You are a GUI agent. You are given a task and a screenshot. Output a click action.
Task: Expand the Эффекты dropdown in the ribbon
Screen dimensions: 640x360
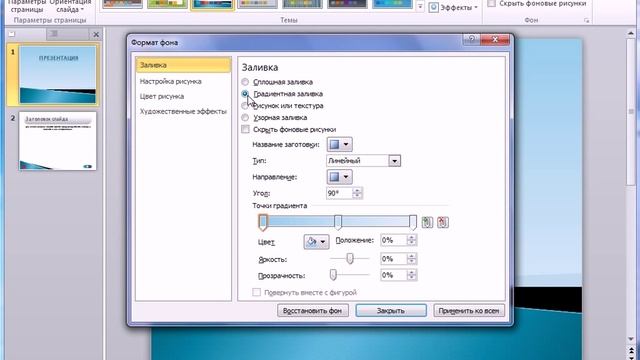pyautogui.click(x=453, y=7)
